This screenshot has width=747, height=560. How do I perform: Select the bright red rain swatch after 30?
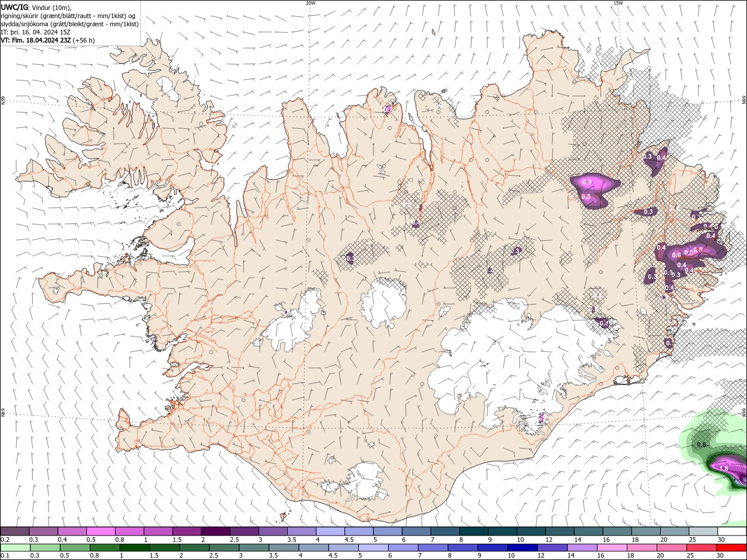(732, 547)
